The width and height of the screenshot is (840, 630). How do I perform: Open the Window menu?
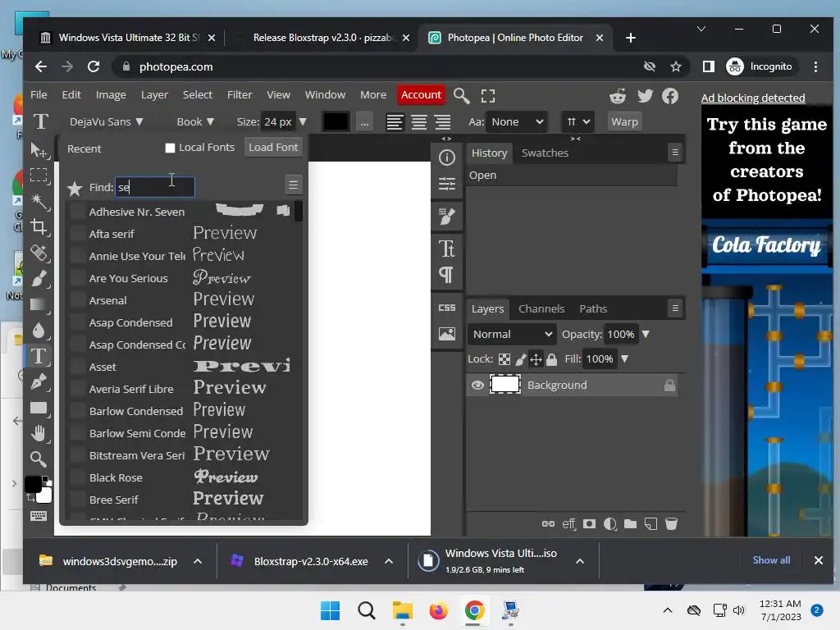pyautogui.click(x=325, y=95)
